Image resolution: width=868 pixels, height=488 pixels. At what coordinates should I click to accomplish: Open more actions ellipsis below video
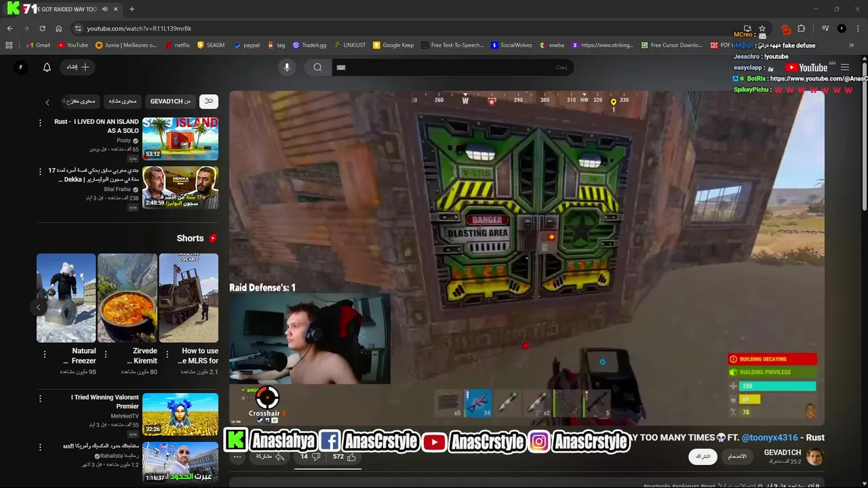point(237,457)
